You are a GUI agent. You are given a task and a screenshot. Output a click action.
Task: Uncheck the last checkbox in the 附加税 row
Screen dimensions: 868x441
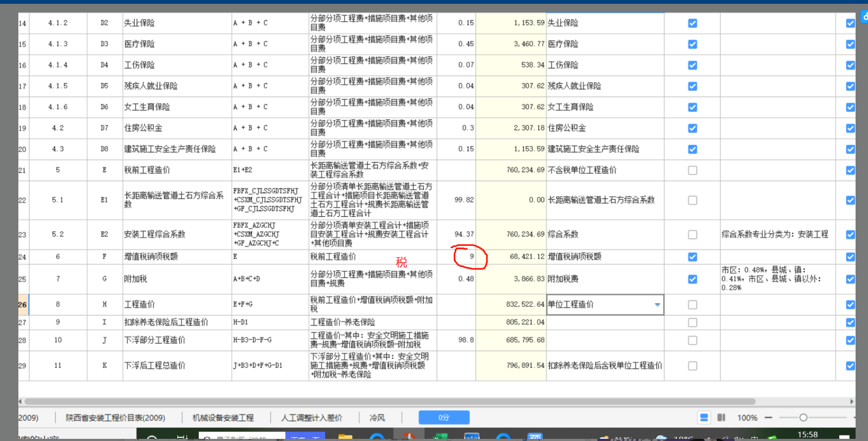(850, 279)
